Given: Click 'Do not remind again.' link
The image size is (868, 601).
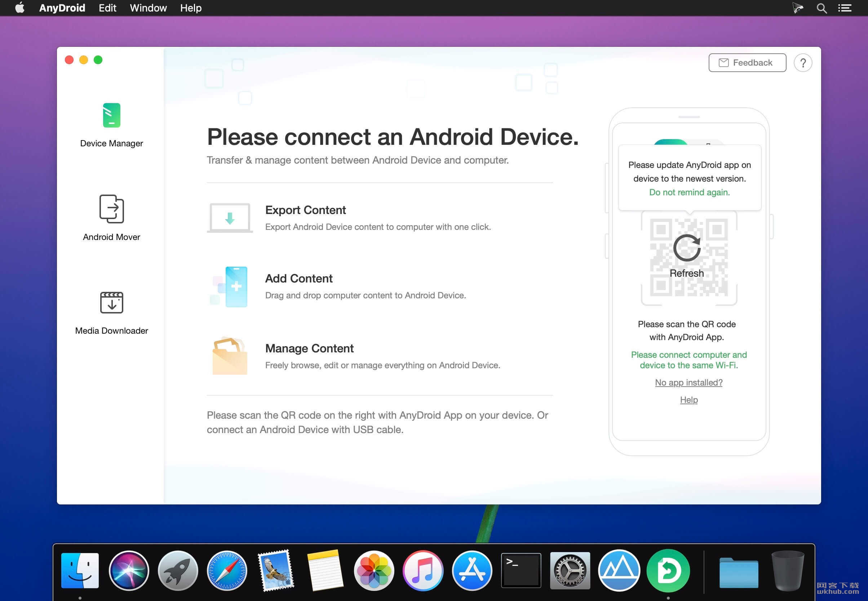Looking at the screenshot, I should [x=690, y=192].
